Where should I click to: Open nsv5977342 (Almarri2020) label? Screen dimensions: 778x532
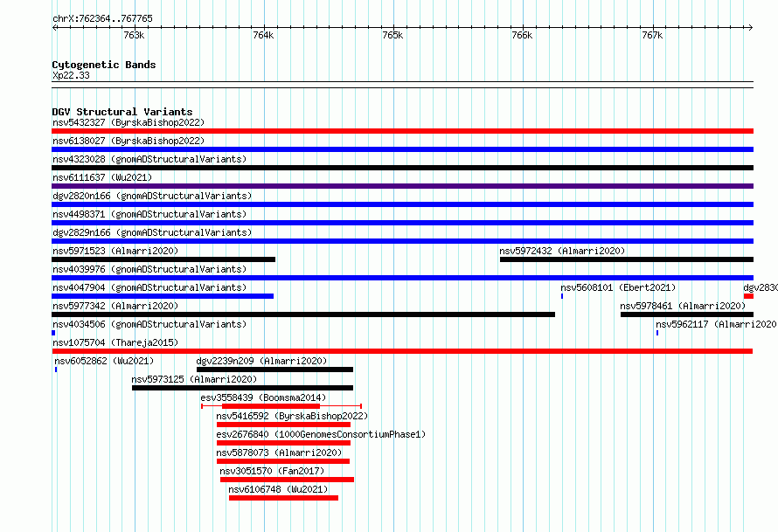[115, 306]
